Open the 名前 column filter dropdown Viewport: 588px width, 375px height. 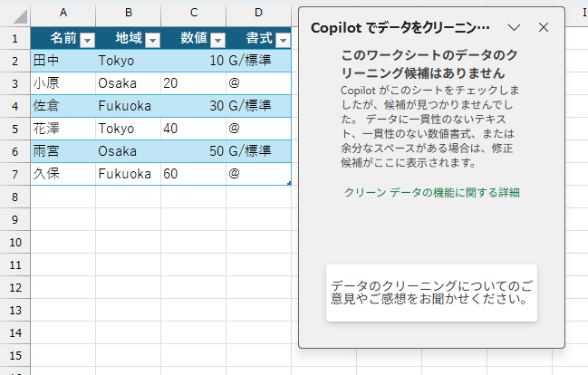[87, 40]
